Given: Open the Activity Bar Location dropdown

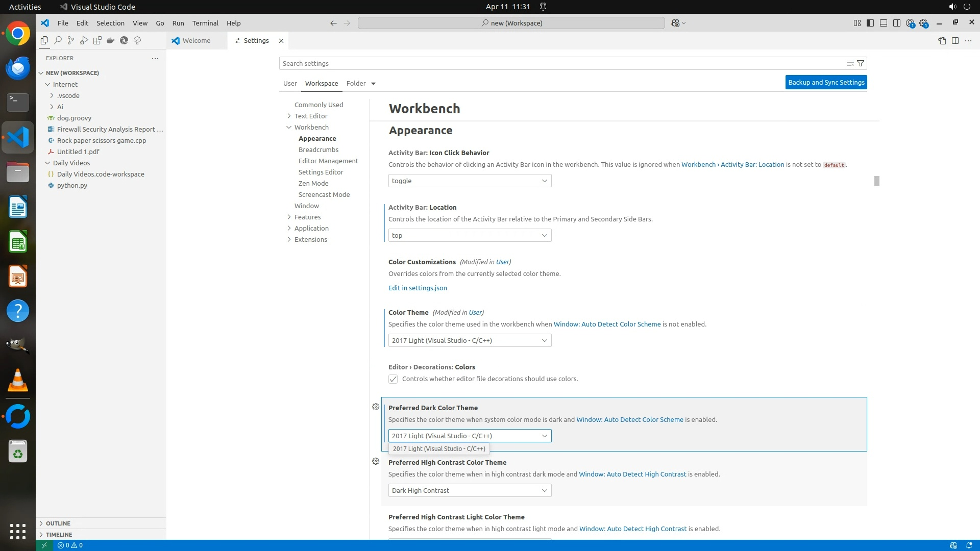Looking at the screenshot, I should coord(470,235).
